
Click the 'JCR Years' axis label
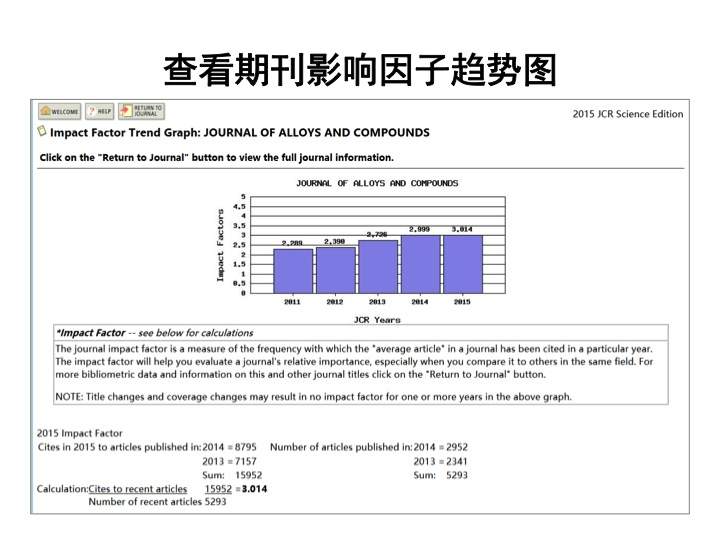point(377,320)
